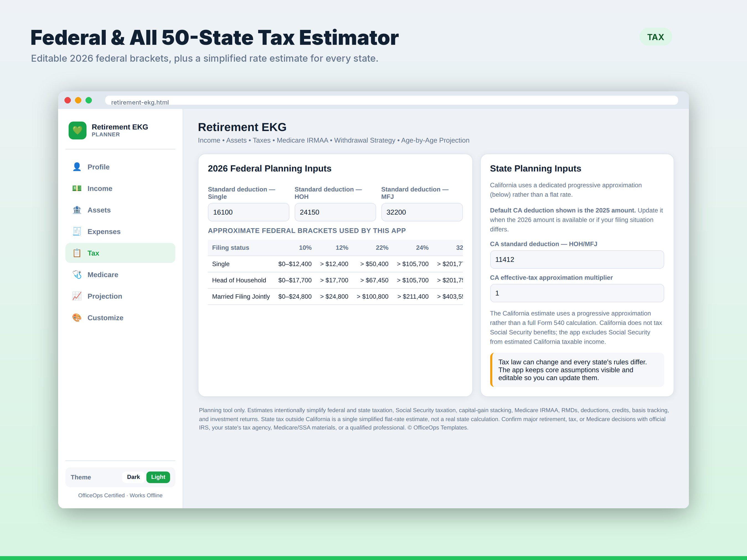
Task: Click the Profile person icon
Action: coord(77,167)
